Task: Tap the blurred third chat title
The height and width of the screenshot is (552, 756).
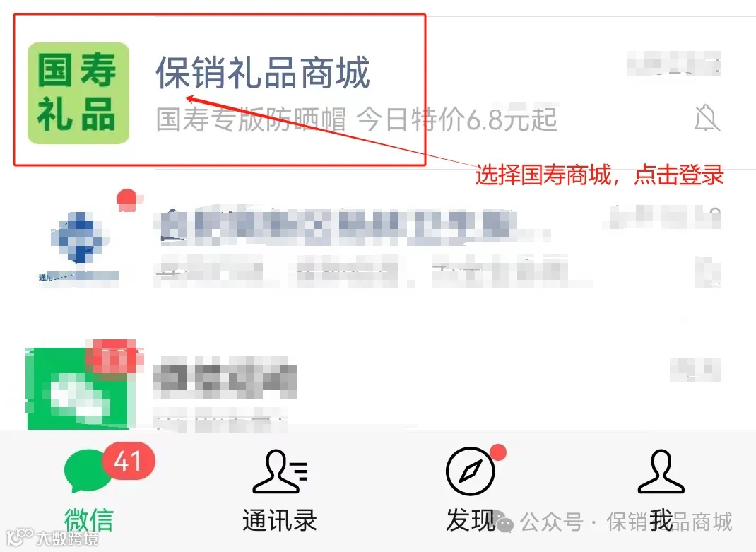Action: pyautogui.click(x=225, y=377)
